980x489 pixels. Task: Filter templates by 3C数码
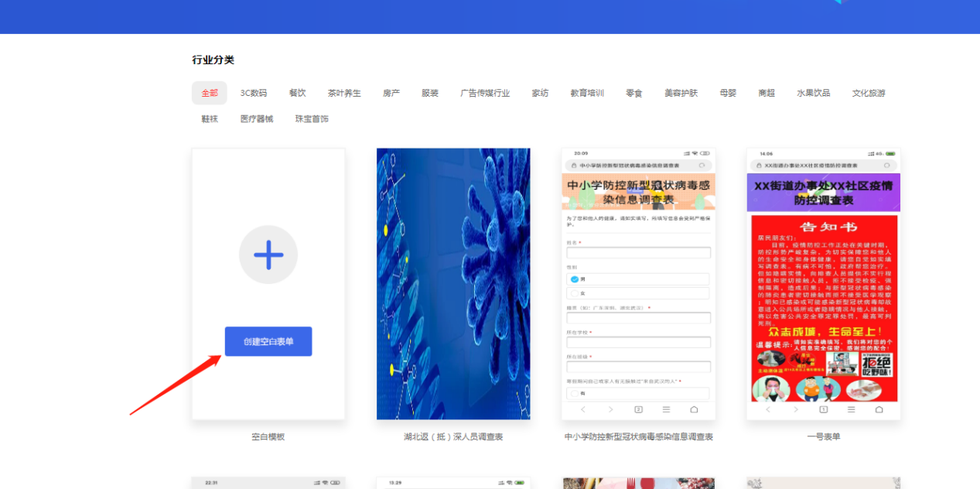(253, 93)
